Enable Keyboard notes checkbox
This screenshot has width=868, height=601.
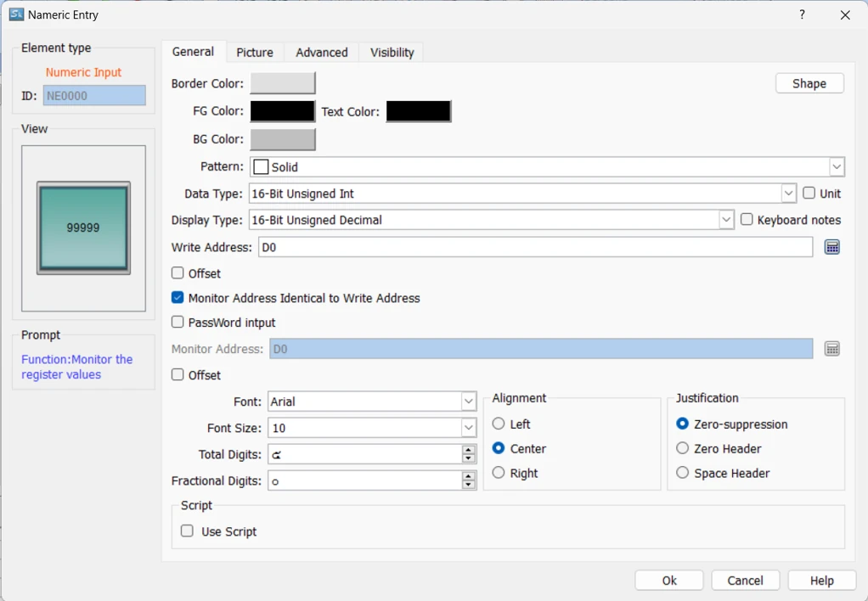pos(747,219)
